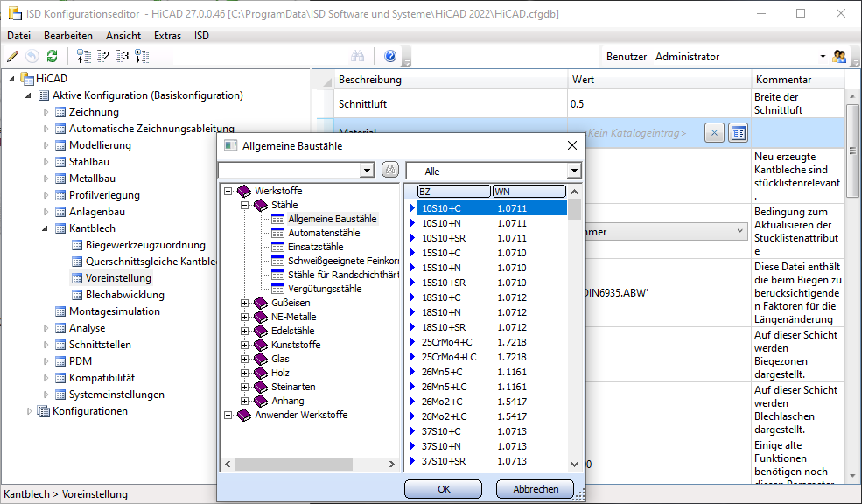Click the pencil edit icon in toolbar
Screen dimensions: 862x504
click(x=12, y=57)
